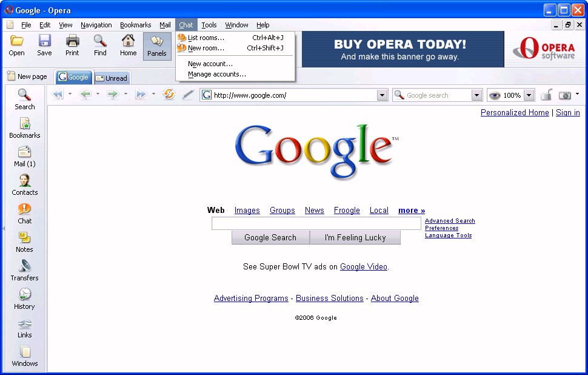The width and height of the screenshot is (588, 375).
Task: Open the Notes panel
Action: (24, 242)
